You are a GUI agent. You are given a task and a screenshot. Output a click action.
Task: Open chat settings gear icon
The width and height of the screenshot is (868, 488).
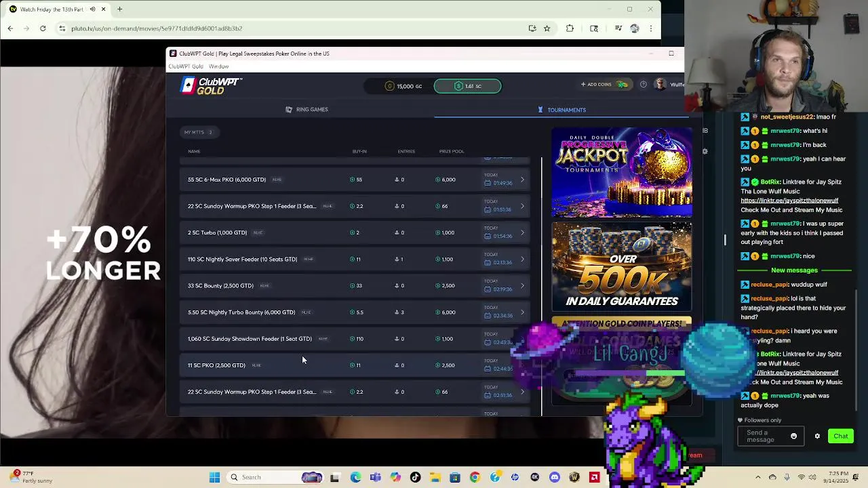tap(817, 436)
